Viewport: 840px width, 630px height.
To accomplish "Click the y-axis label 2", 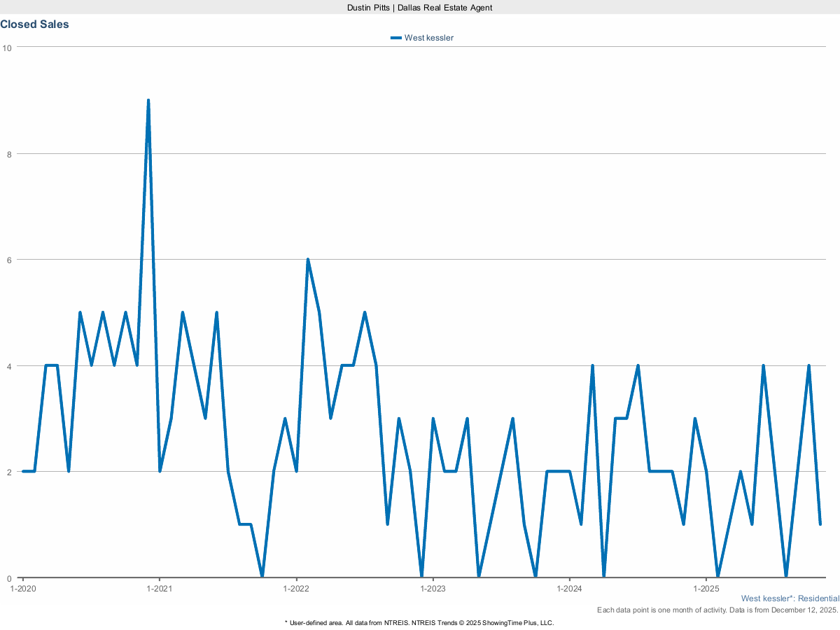I will coord(9,472).
